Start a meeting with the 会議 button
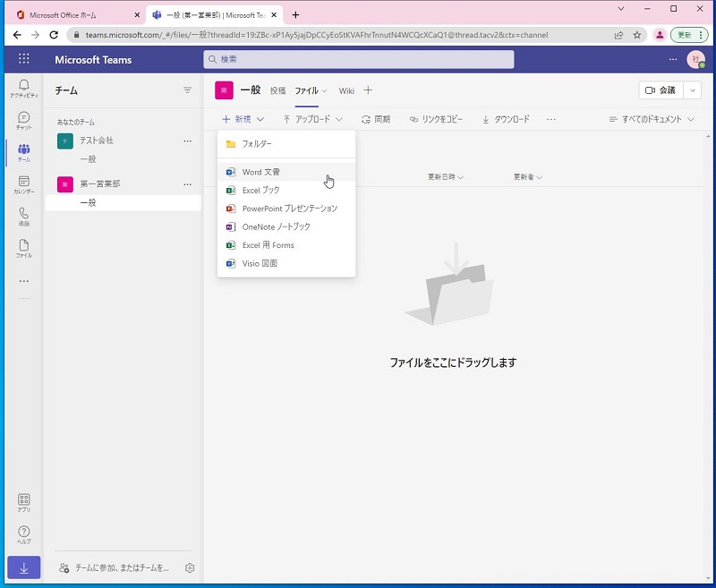 click(661, 90)
